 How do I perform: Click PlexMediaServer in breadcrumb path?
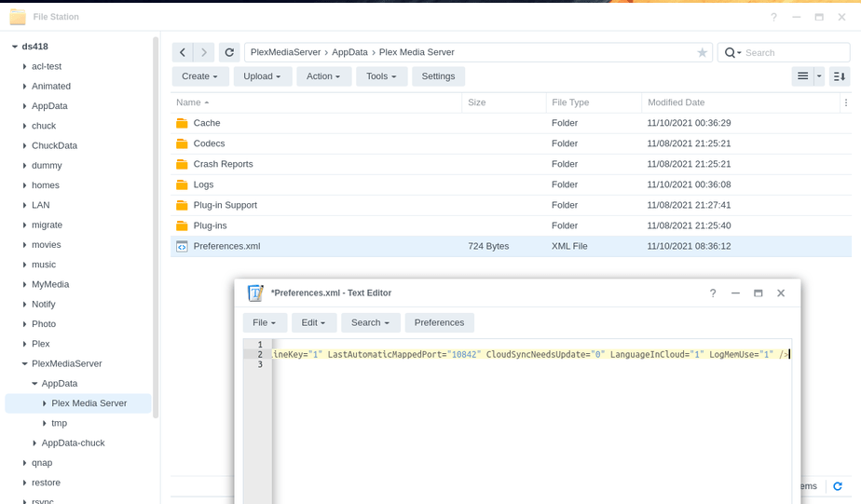click(285, 52)
